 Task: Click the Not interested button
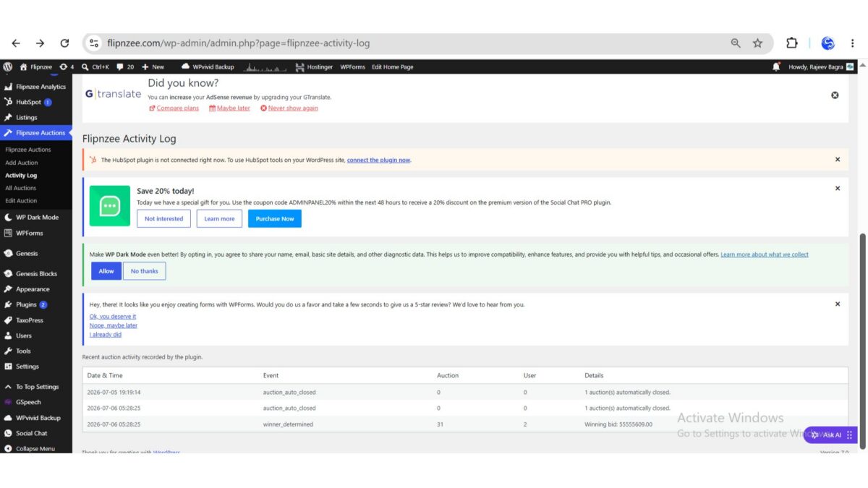click(164, 218)
